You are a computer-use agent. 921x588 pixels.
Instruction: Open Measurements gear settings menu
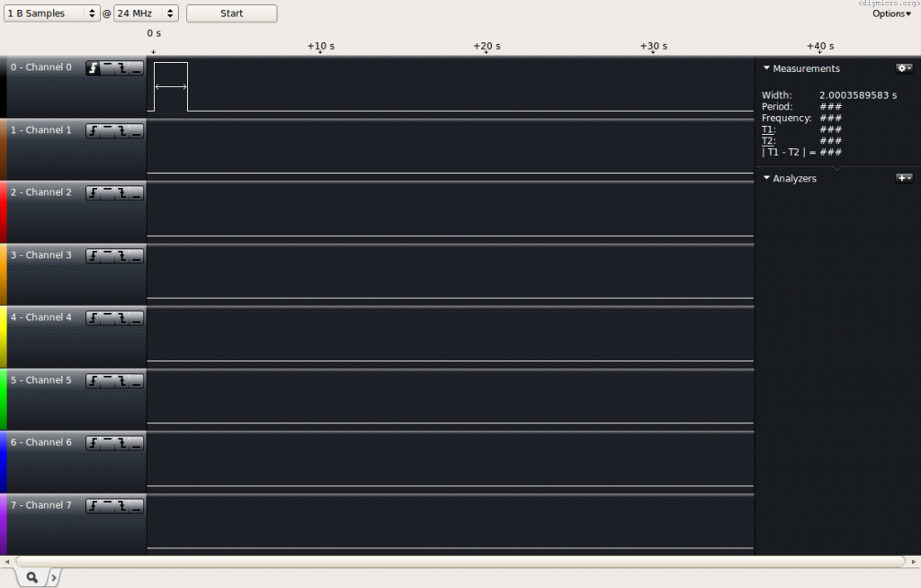[903, 68]
